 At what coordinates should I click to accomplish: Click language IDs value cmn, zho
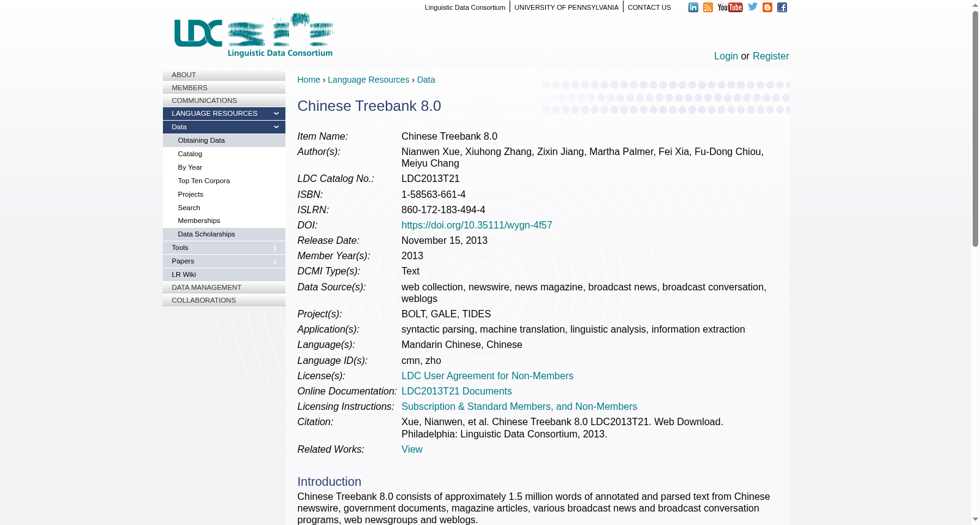coord(421,361)
